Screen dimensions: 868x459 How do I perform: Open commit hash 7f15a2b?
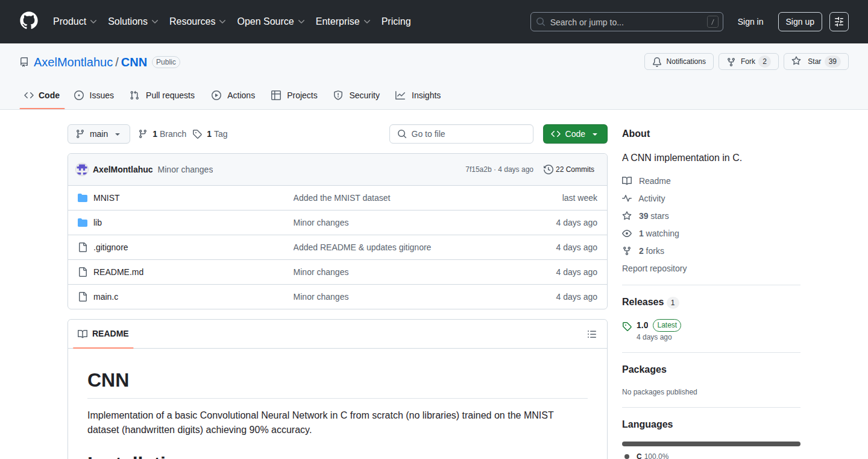click(x=479, y=169)
